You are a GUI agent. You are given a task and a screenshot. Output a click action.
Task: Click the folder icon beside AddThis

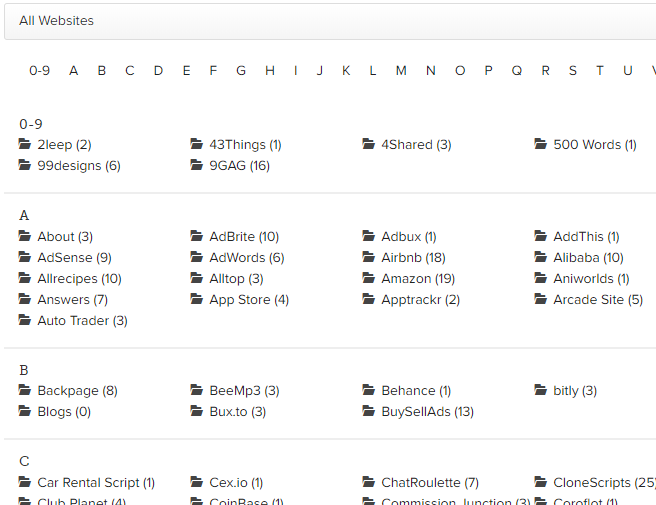click(541, 236)
